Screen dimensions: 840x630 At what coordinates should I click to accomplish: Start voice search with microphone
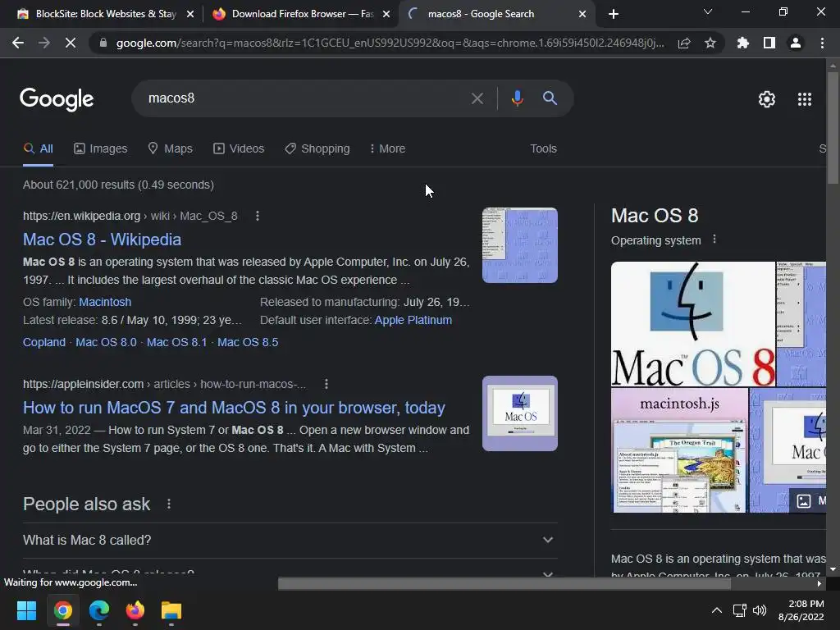517,98
